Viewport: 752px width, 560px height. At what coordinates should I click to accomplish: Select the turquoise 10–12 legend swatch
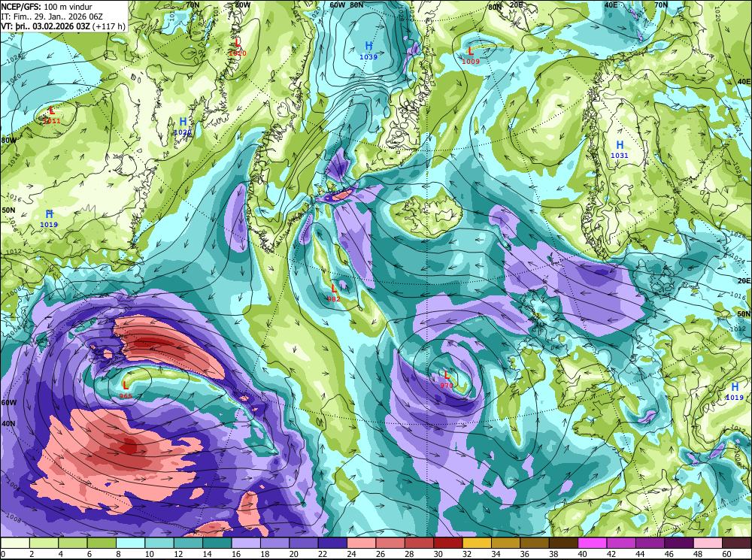click(x=159, y=543)
